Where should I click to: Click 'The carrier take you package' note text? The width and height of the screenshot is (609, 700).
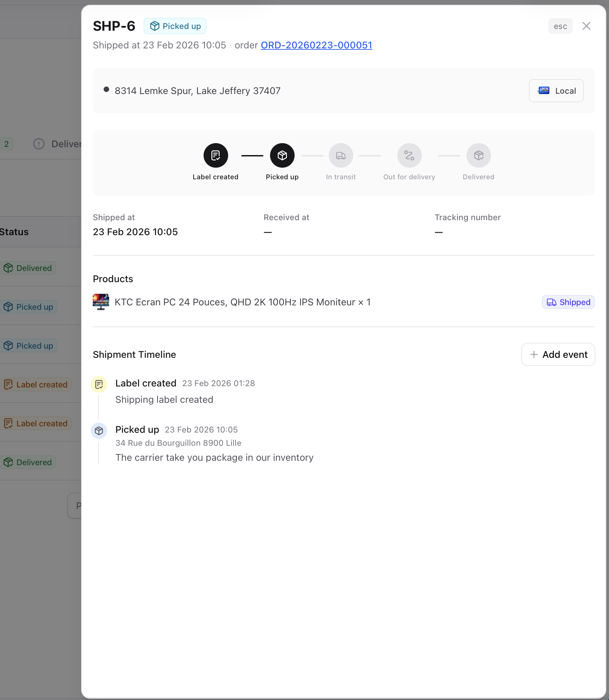click(214, 457)
